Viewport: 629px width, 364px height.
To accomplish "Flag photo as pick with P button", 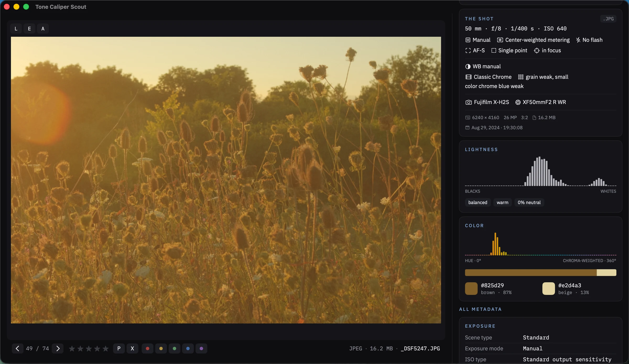I will click(x=119, y=348).
